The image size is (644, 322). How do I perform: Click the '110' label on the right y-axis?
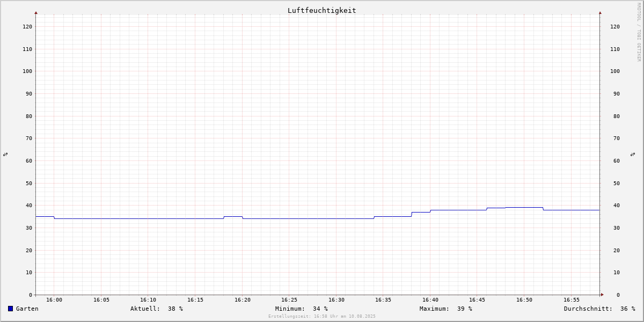click(x=615, y=49)
